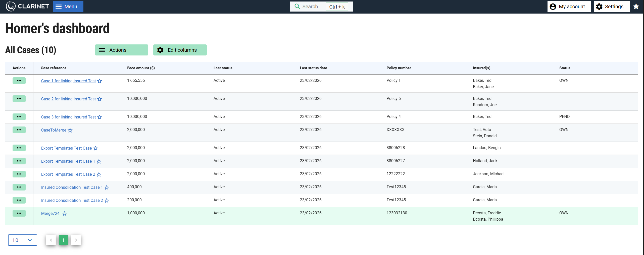This screenshot has width=644, height=255.
Task: Expand the Actions dropdown above table
Action: [121, 50]
